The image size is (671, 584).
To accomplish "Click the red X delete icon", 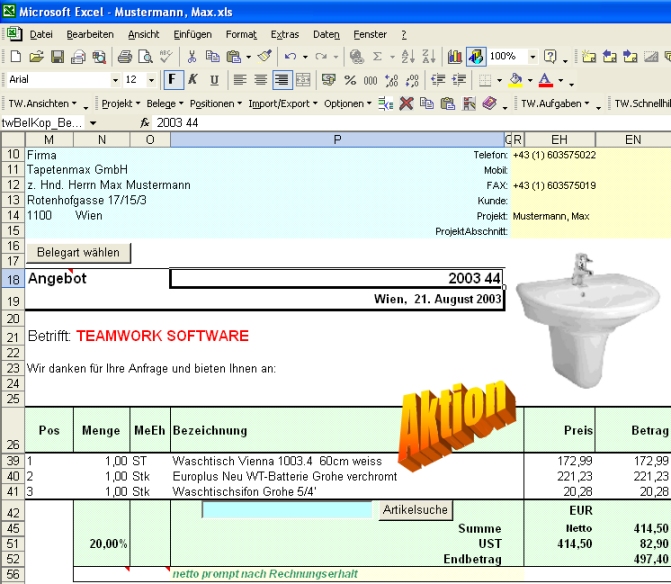I will [x=406, y=103].
